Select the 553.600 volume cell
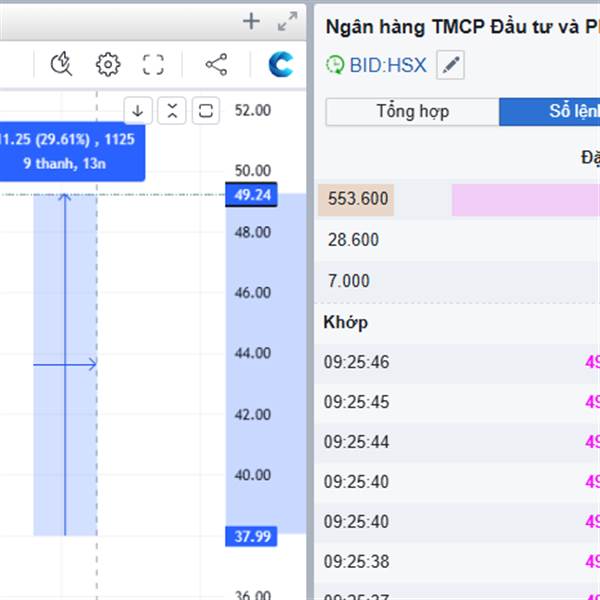 356,200
